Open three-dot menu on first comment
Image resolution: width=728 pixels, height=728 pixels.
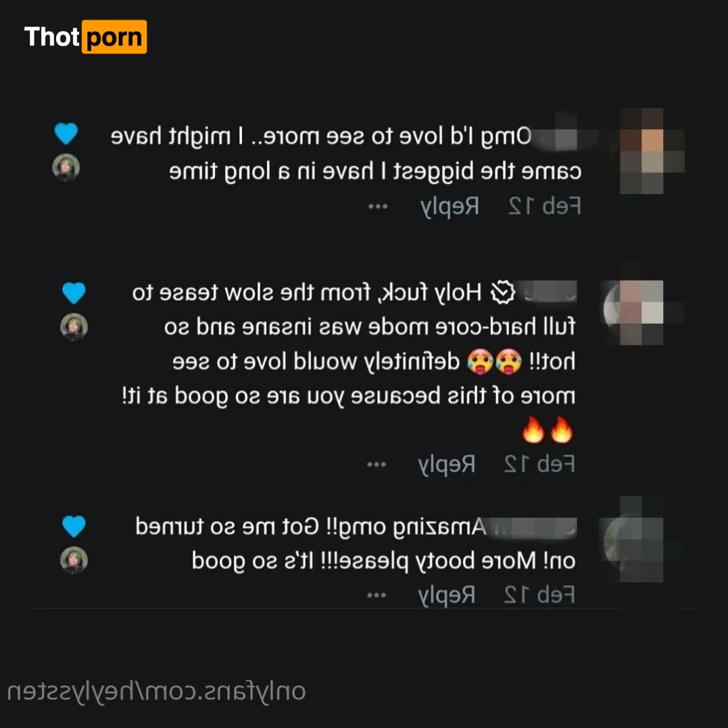tap(378, 207)
